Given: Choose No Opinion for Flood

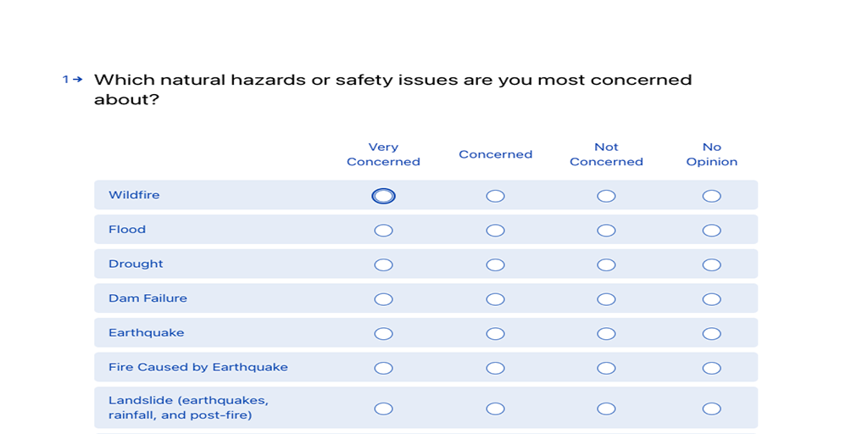Looking at the screenshot, I should coord(711,231).
